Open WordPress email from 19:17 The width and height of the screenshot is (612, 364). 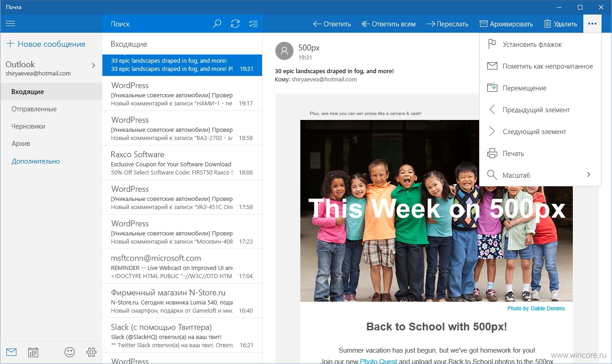[x=182, y=94]
